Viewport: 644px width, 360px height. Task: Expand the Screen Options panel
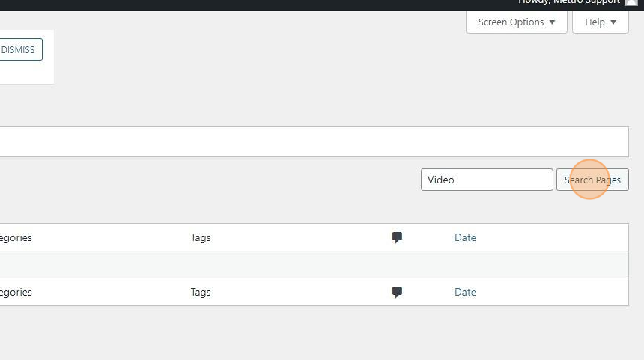tap(517, 22)
